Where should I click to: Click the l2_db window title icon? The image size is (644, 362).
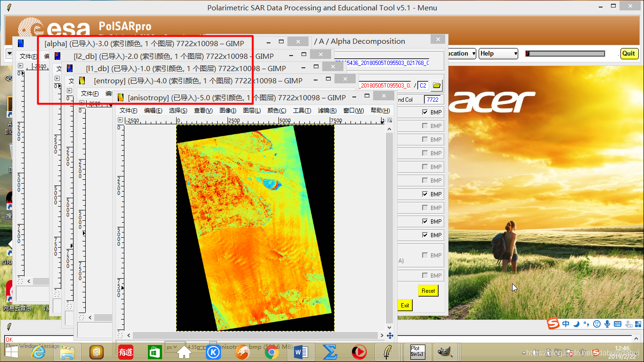tap(57, 56)
